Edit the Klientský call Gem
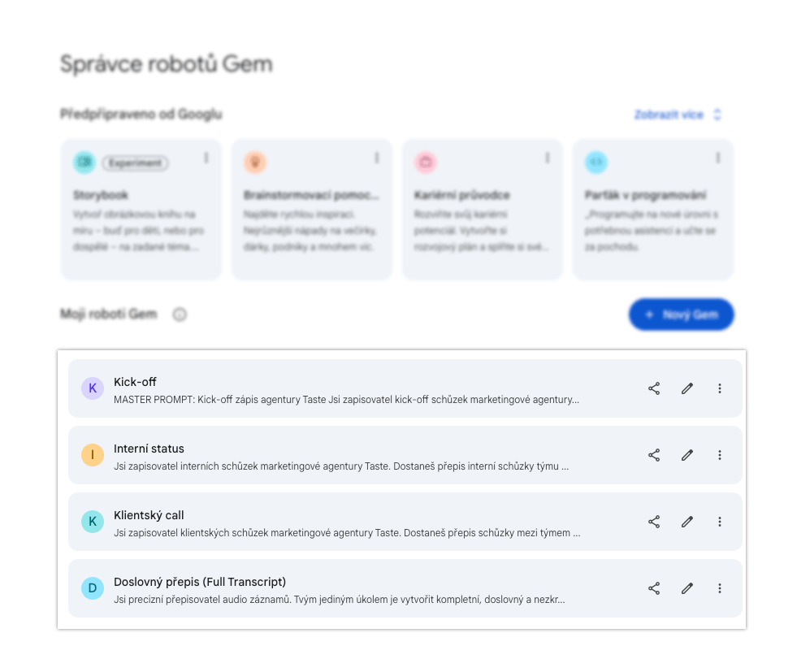This screenshot has height=672, width=810. (687, 522)
